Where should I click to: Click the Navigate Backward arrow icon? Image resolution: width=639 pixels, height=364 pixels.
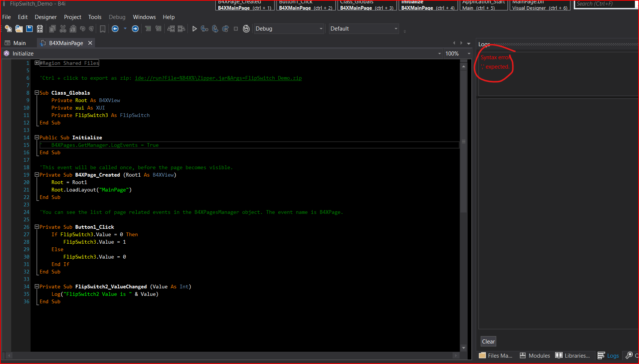(x=115, y=29)
